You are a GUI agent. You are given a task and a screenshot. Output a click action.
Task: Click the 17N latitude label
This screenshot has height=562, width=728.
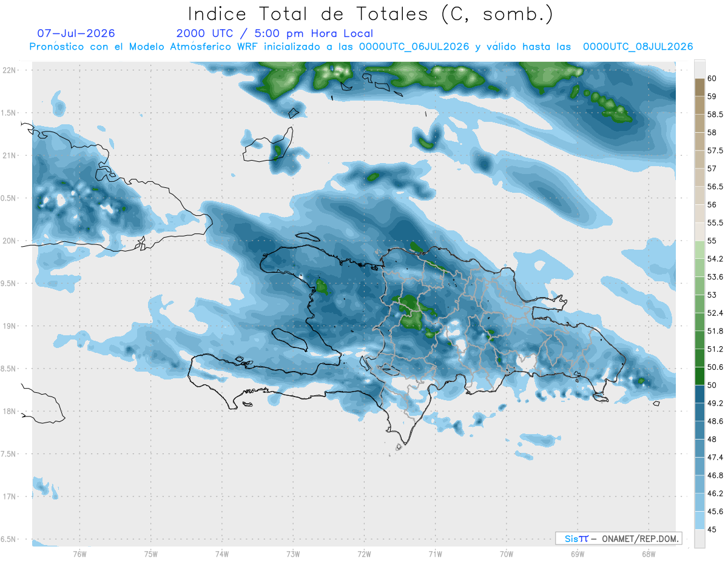coord(8,497)
